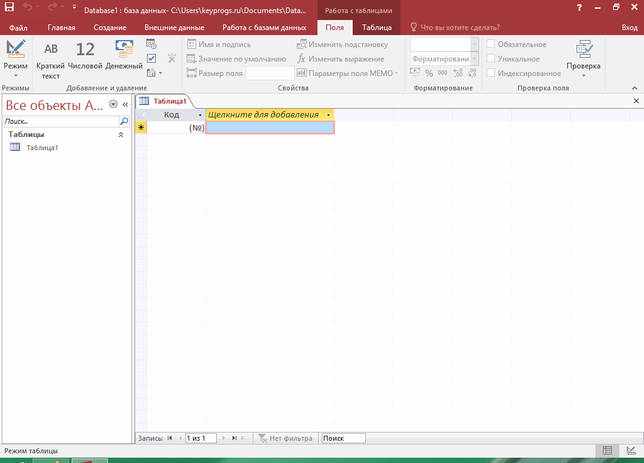
Task: Switch to Datasheet view status bar icon
Action: 607,451
